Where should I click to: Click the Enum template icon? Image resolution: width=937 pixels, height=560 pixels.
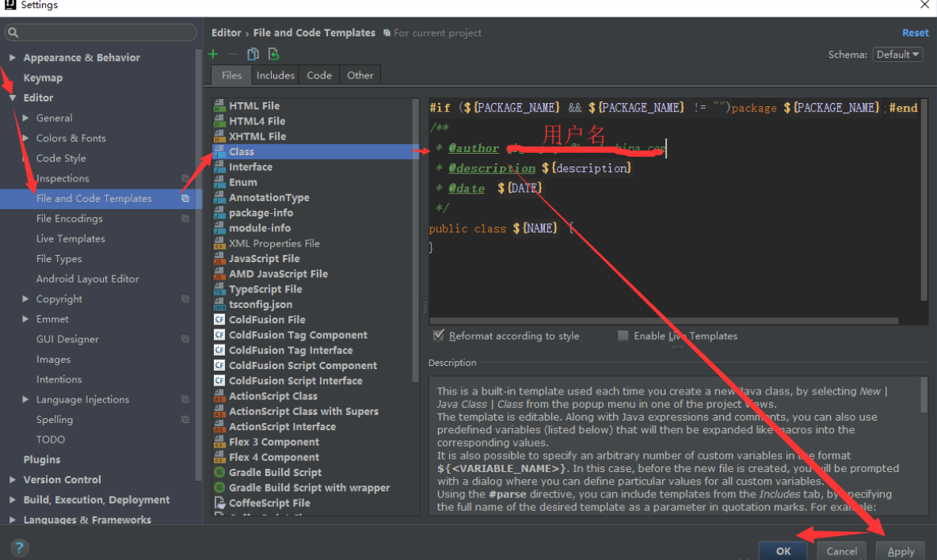[x=219, y=182]
